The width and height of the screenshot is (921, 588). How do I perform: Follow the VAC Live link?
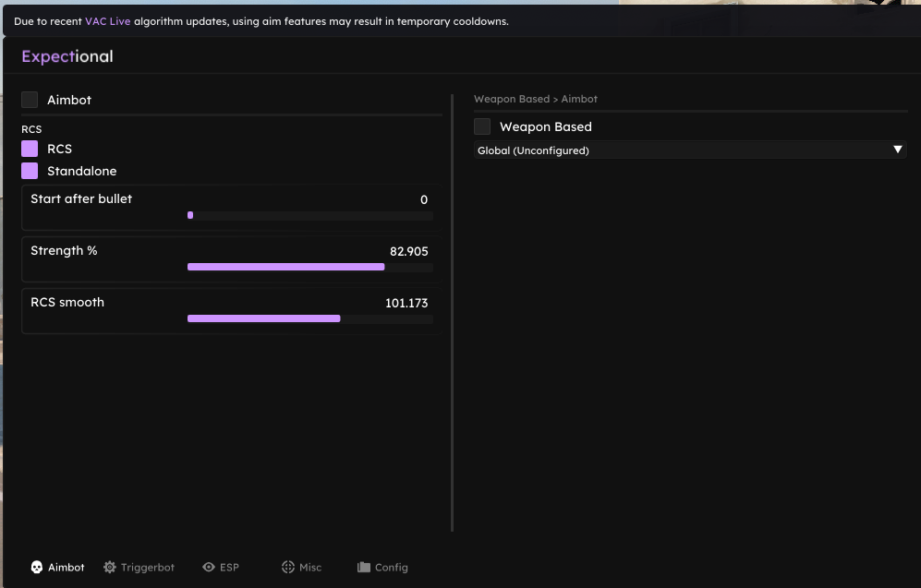(x=107, y=21)
